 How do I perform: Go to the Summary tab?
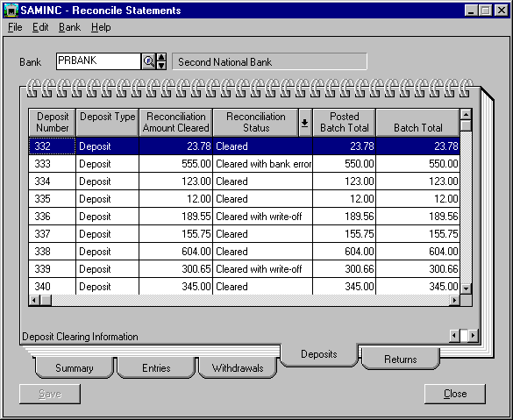[75, 368]
